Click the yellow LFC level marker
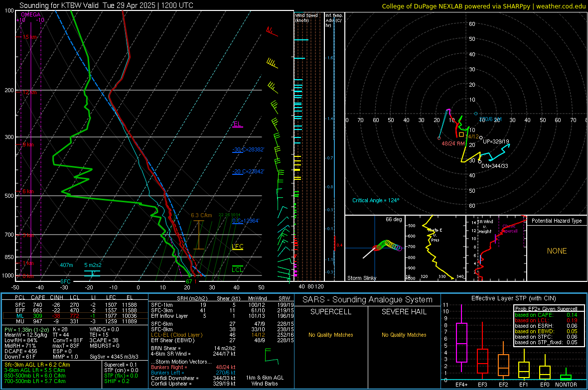Screen dimensions: 588x390 click(237, 247)
